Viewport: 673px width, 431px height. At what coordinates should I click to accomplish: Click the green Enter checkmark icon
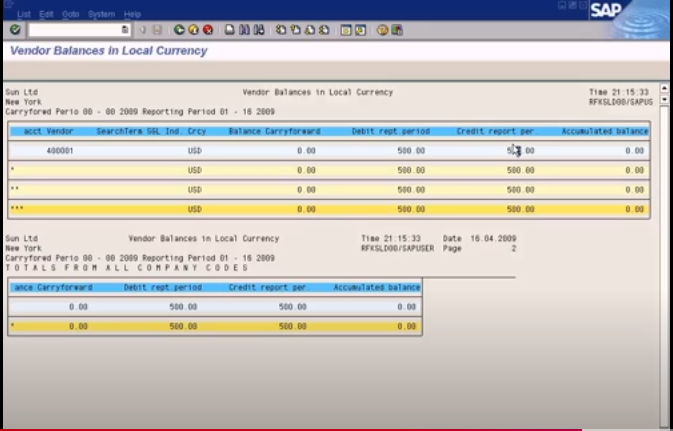15,30
